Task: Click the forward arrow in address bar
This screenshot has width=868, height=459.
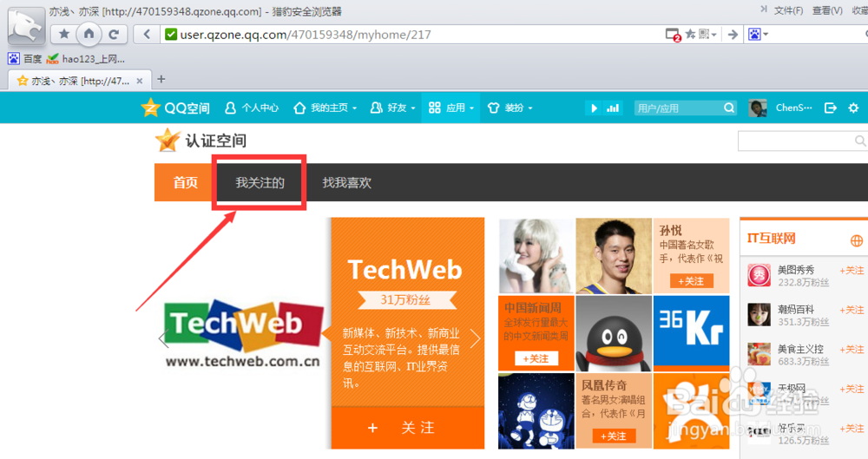Action: pos(733,35)
